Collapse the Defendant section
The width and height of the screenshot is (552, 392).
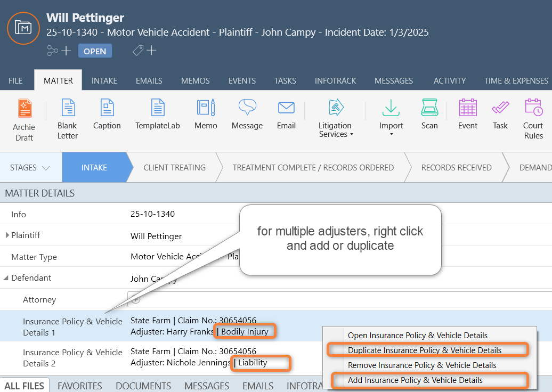(x=7, y=278)
